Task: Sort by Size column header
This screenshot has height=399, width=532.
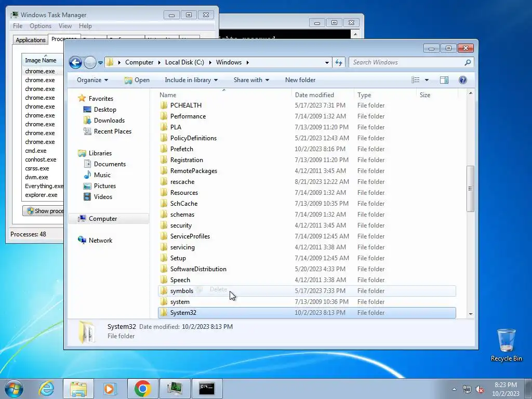Action: (437, 95)
